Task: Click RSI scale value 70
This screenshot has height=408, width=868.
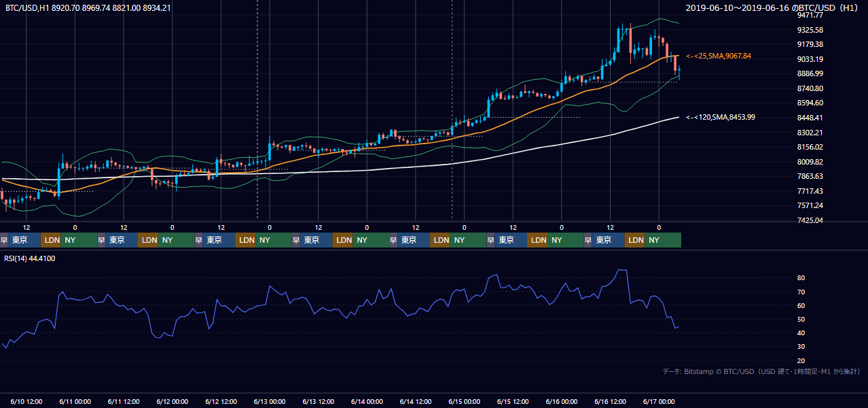Action: (x=801, y=292)
